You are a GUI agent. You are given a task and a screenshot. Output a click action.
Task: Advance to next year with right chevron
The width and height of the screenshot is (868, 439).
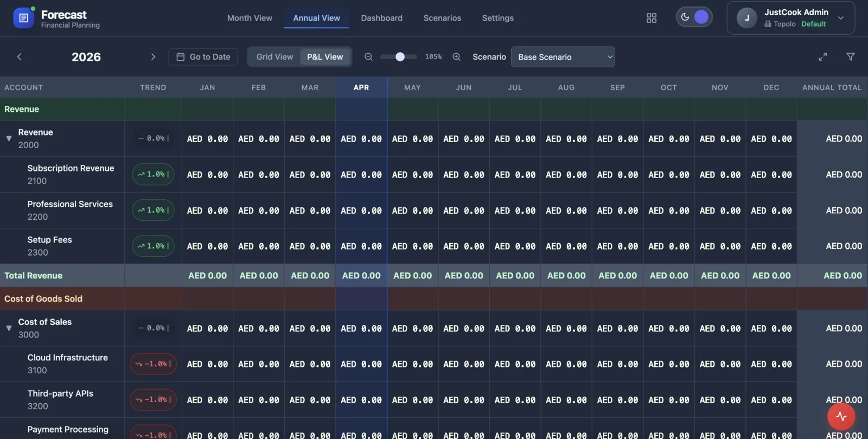point(153,57)
